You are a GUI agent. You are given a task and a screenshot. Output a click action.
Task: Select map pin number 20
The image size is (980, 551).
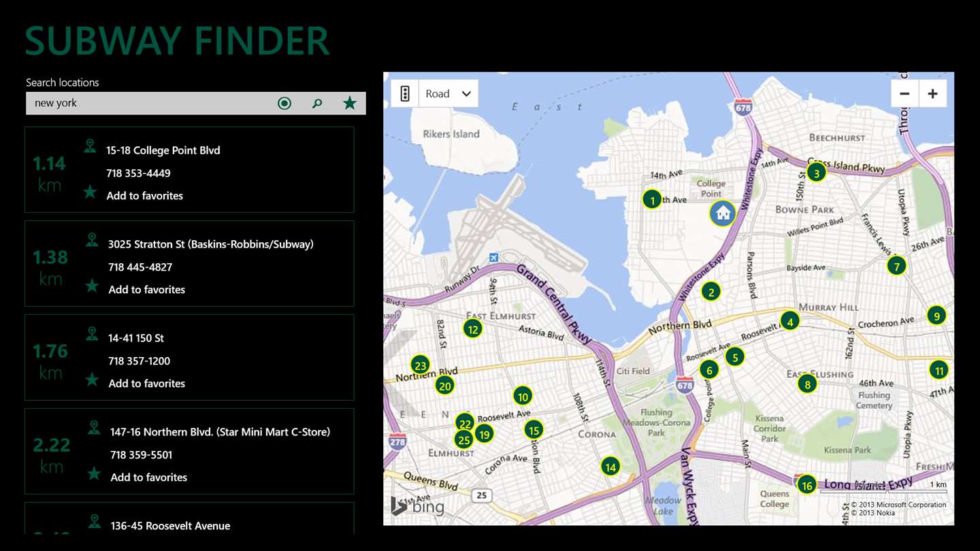[x=445, y=386]
